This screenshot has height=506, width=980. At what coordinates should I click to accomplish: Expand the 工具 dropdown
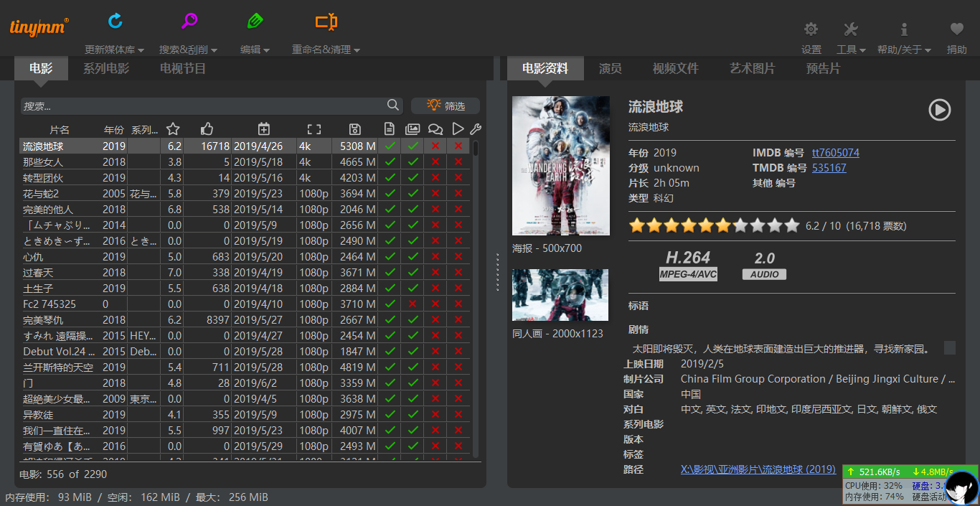(x=851, y=49)
